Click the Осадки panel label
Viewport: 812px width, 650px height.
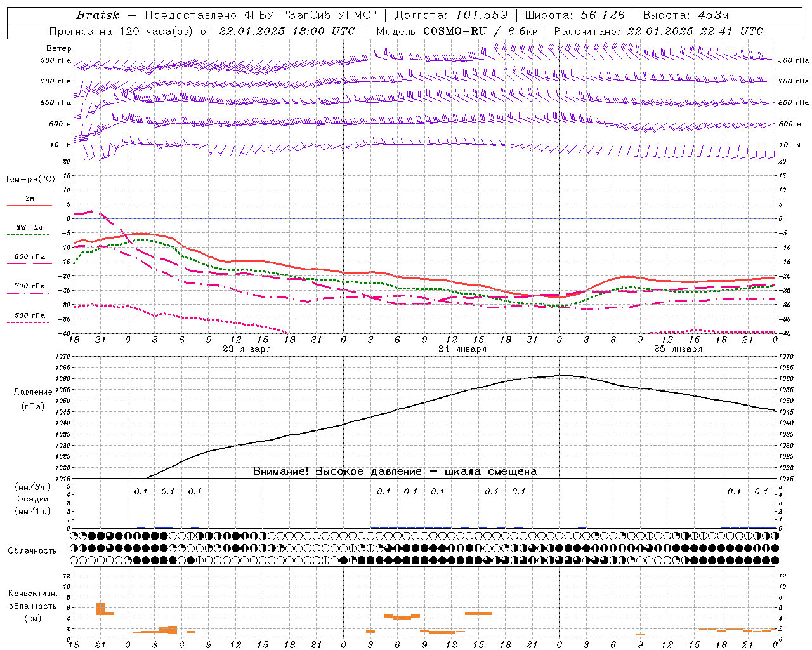(33, 499)
